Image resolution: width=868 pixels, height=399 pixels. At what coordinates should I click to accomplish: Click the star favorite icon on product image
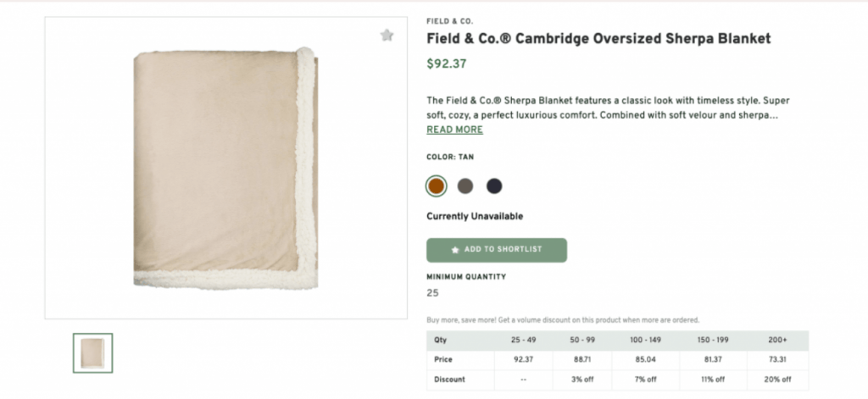387,36
